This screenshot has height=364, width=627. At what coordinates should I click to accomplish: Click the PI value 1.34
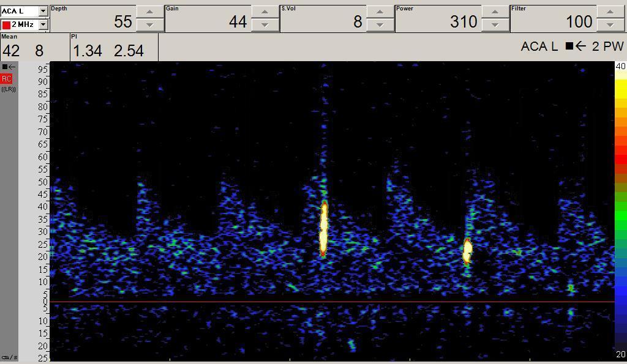87,51
